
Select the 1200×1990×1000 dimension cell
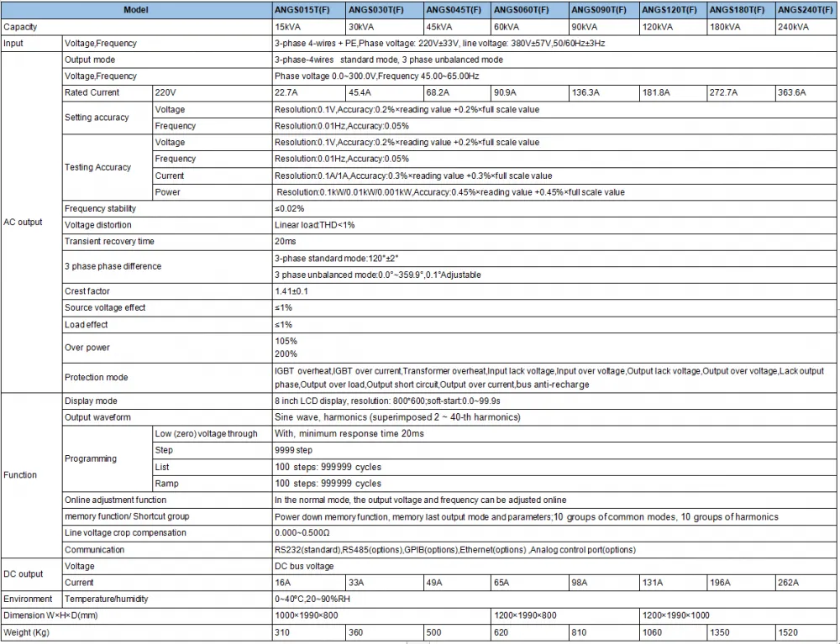pos(738,615)
